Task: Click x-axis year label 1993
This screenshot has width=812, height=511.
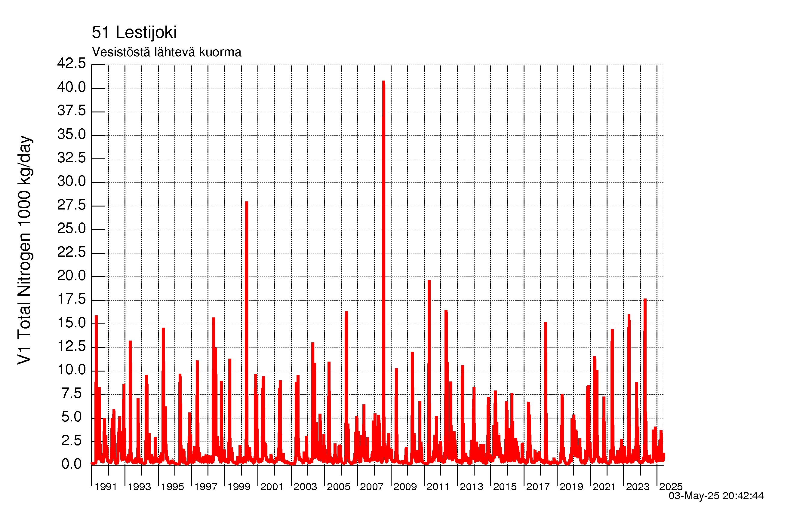Action: coord(139,487)
